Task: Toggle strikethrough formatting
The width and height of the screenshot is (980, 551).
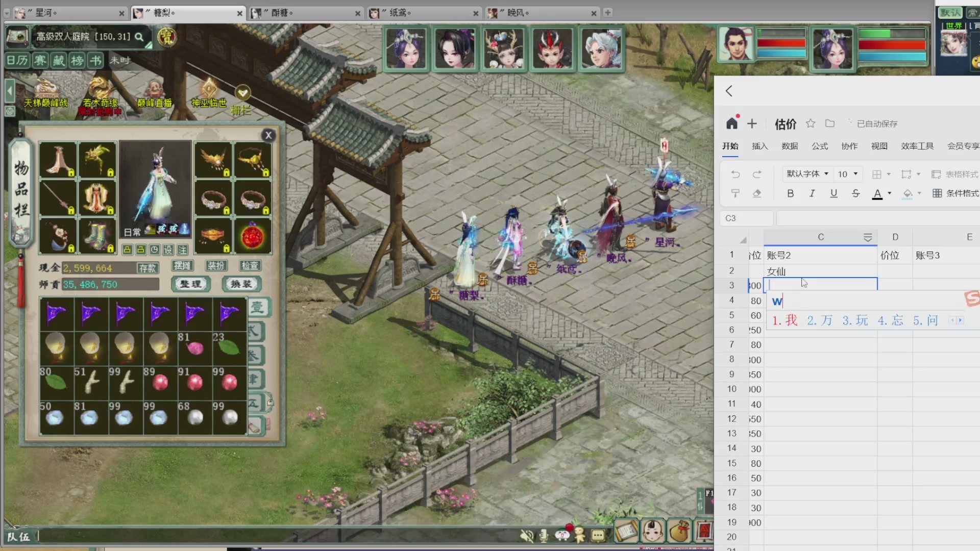Action: 855,193
